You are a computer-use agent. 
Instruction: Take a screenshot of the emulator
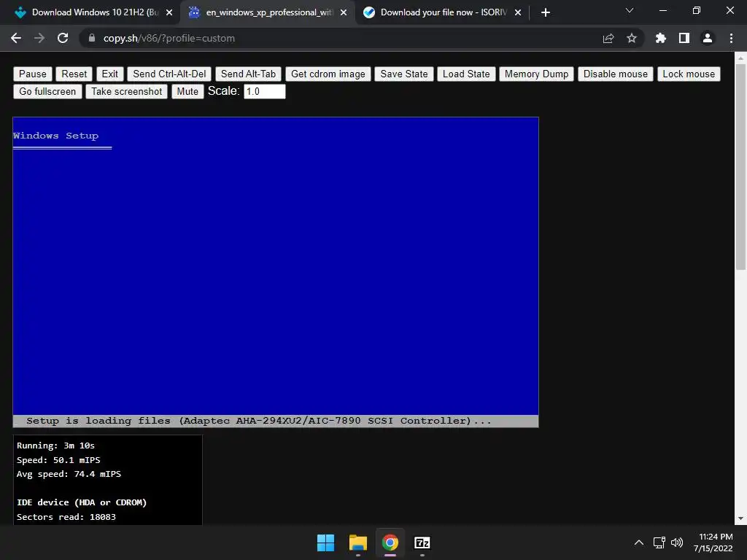(x=127, y=91)
